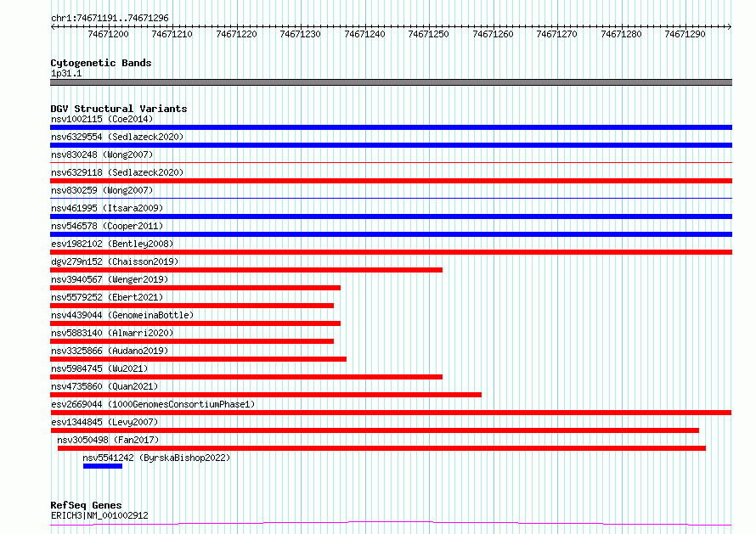756x534 pixels.
Task: Click the thin red line of nsv830248
Action: 391,163
